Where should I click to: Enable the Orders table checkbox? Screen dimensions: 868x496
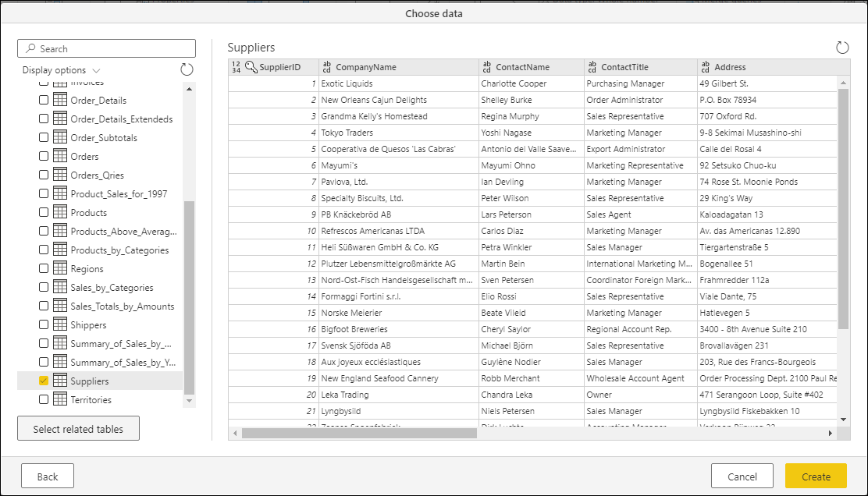coord(44,156)
